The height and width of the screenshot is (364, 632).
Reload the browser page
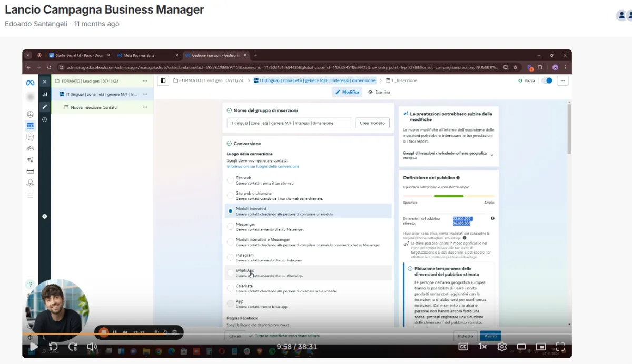pyautogui.click(x=49, y=67)
